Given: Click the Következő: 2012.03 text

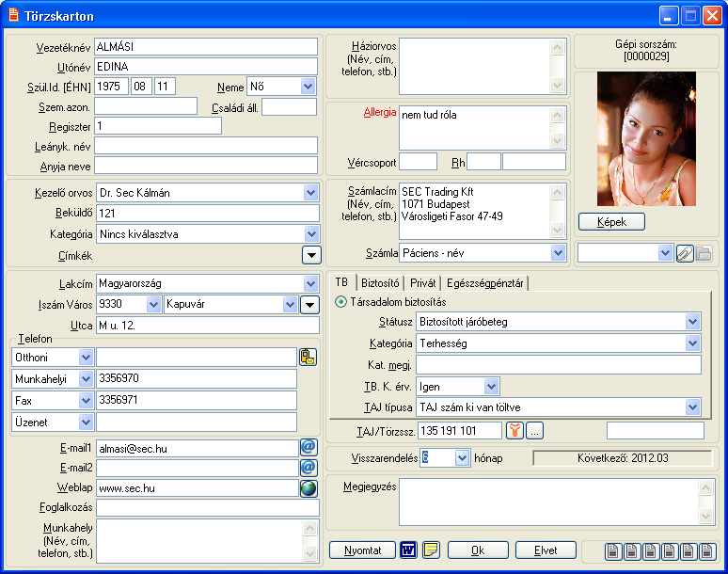Looking at the screenshot, I should (623, 458).
